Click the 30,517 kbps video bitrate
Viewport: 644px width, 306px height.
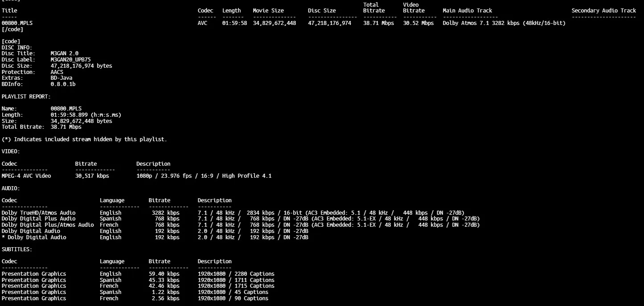(92, 176)
